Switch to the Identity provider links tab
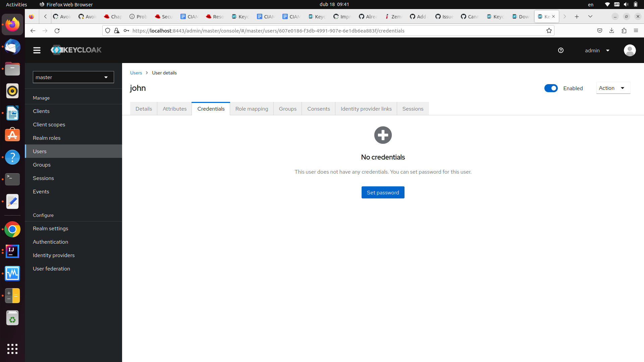This screenshot has width=644, height=362. pos(366,109)
